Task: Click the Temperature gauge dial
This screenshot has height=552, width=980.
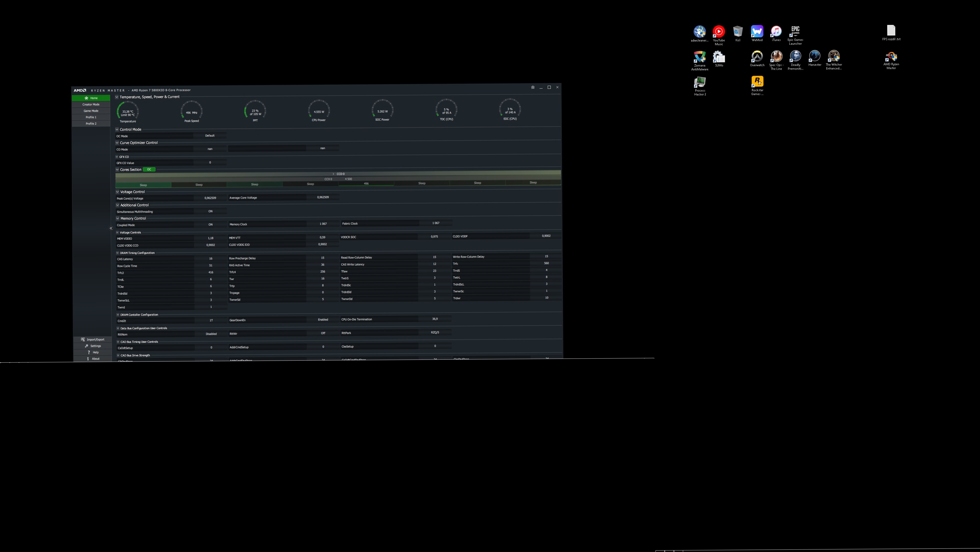Action: coord(127,111)
